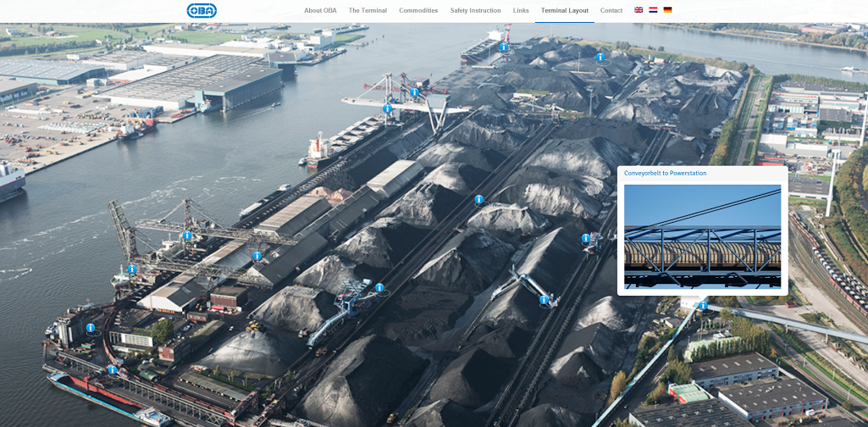868x427 pixels.
Task: Click info marker on far top-right coal piles
Action: point(600,57)
